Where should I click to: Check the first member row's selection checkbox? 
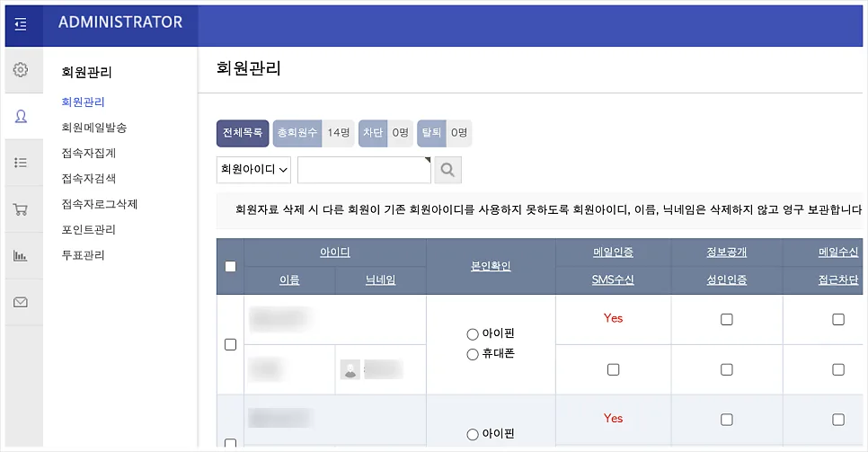[231, 344]
